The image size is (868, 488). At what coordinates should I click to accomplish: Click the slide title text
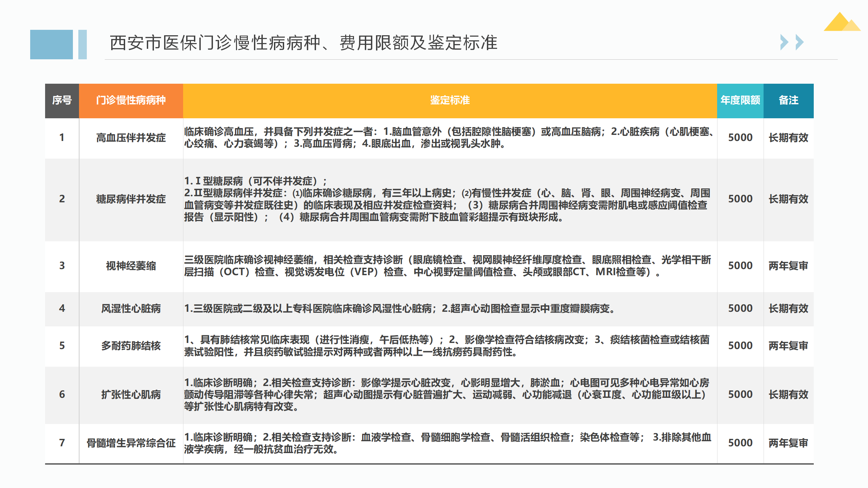tap(303, 43)
